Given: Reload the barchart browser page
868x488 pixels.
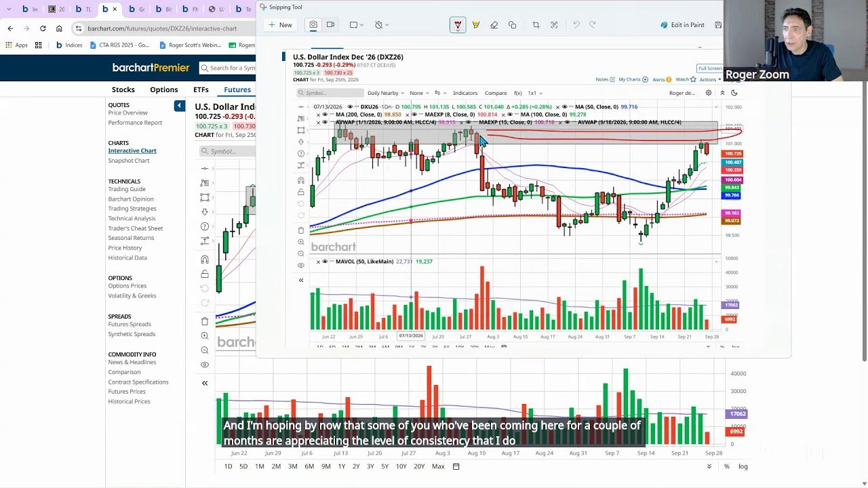Looking at the screenshot, I should coord(43,28).
